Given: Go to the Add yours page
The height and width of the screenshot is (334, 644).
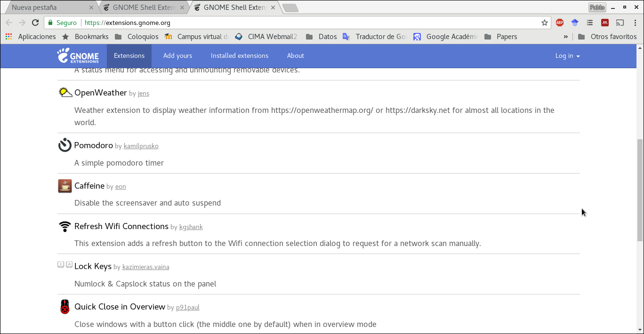Looking at the screenshot, I should point(177,56).
